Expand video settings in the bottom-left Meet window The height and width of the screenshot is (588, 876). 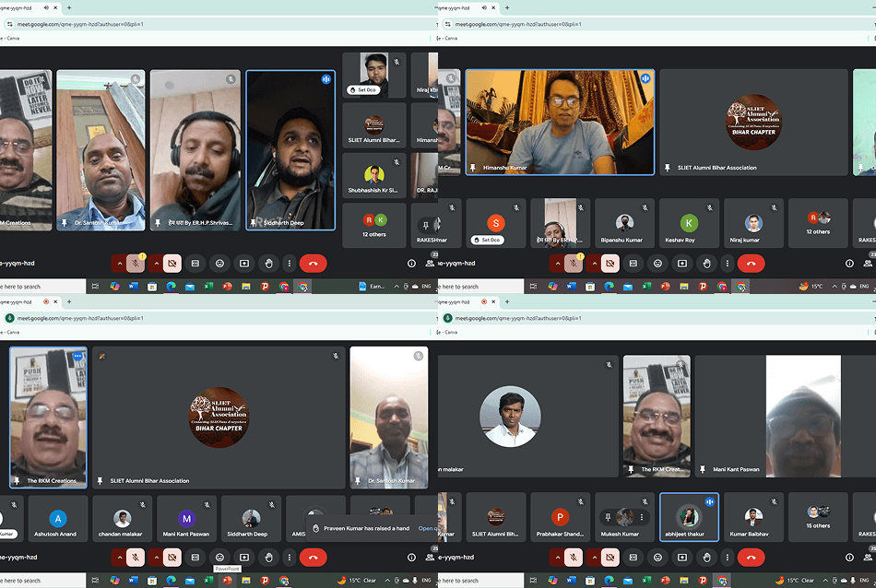pyautogui.click(x=157, y=558)
